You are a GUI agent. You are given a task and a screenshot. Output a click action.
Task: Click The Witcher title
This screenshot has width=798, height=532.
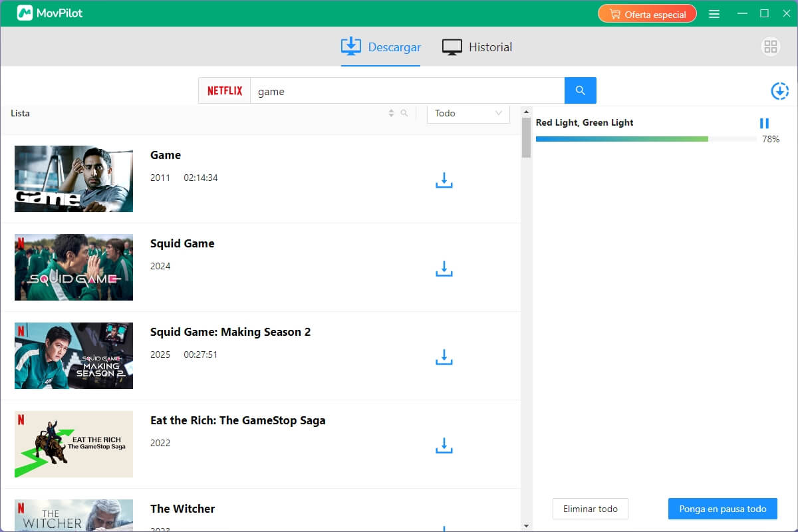pos(183,509)
